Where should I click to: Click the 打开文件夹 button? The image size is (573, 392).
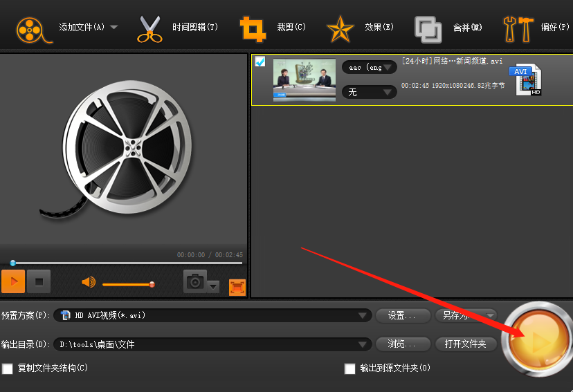(x=466, y=344)
